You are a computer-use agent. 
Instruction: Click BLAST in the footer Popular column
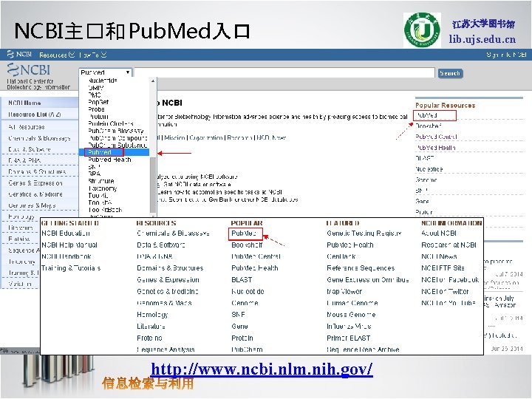tap(242, 280)
